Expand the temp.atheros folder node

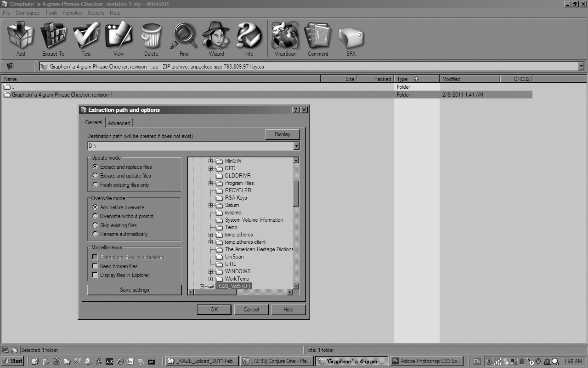210,235
